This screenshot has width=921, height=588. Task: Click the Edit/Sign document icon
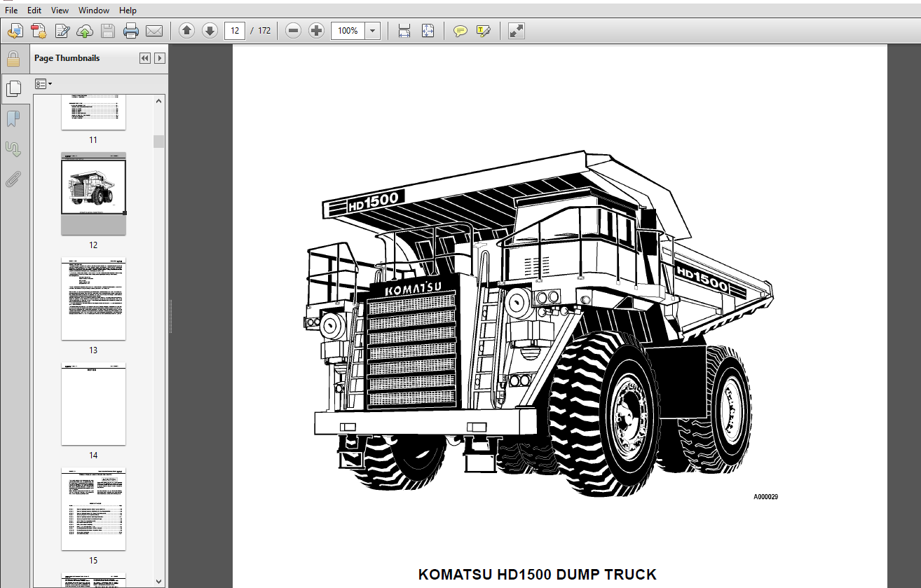point(62,31)
